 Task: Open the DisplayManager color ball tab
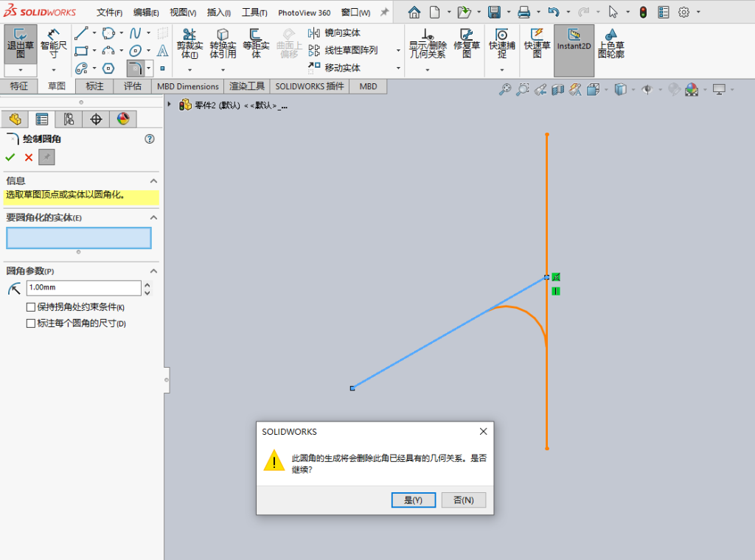pyautogui.click(x=123, y=119)
